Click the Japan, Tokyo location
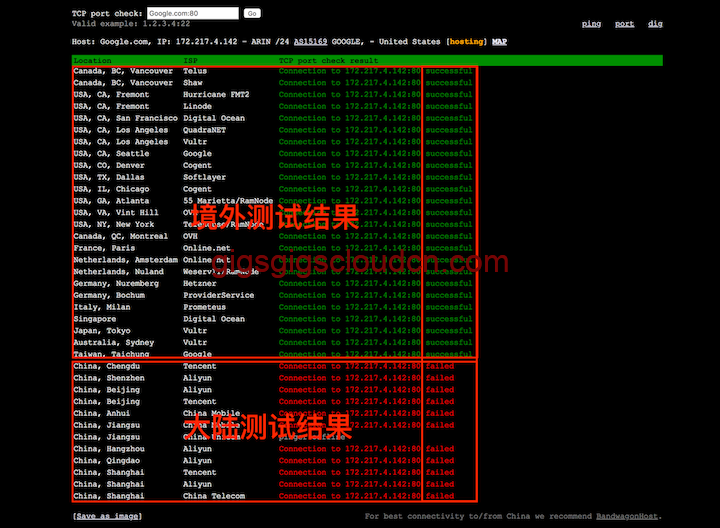The height and width of the screenshot is (528, 720). point(102,331)
